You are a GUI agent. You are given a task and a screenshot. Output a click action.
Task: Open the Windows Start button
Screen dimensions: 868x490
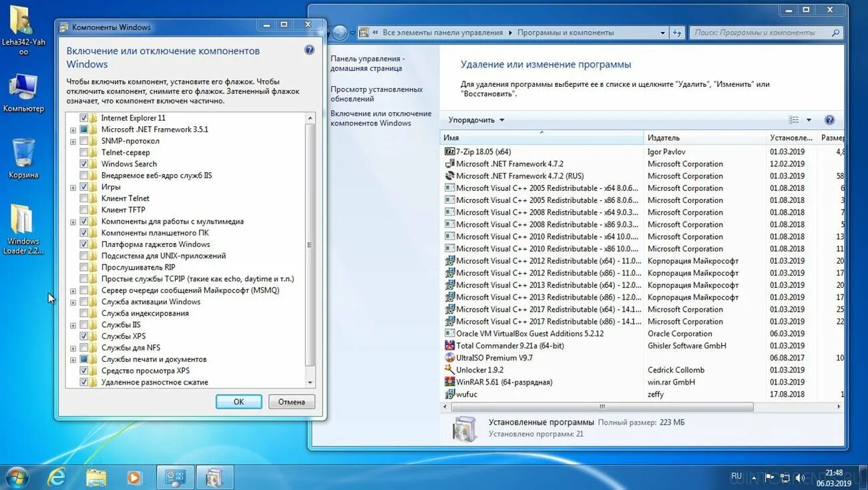click(x=17, y=477)
